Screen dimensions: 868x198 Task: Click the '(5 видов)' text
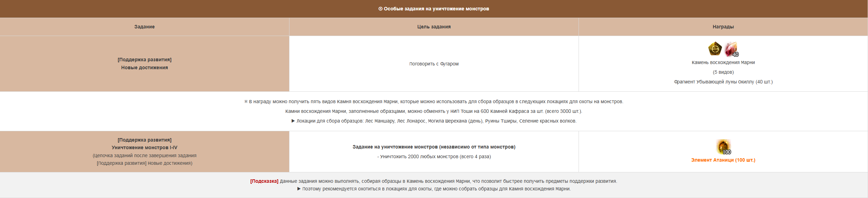tap(723, 72)
